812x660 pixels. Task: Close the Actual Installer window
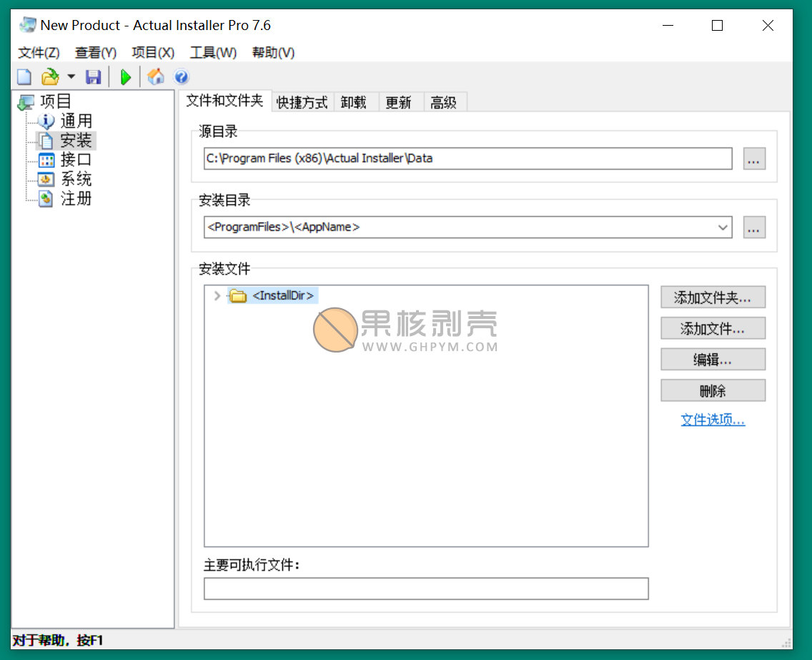coord(768,26)
